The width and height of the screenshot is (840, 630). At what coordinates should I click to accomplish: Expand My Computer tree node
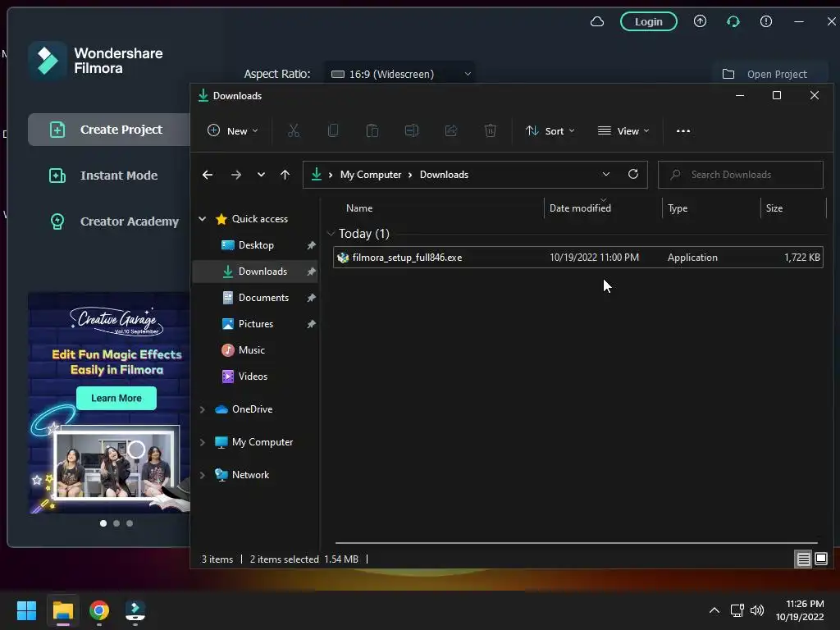[x=203, y=442]
